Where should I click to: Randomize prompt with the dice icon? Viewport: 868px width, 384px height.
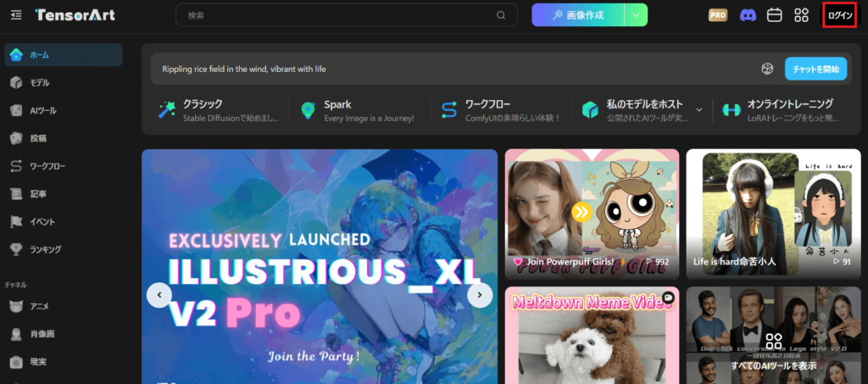(x=767, y=69)
